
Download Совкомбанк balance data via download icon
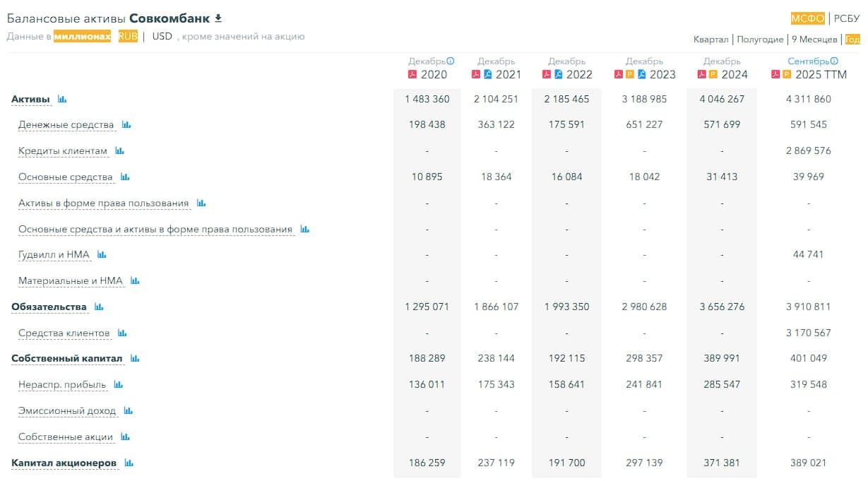pos(218,18)
